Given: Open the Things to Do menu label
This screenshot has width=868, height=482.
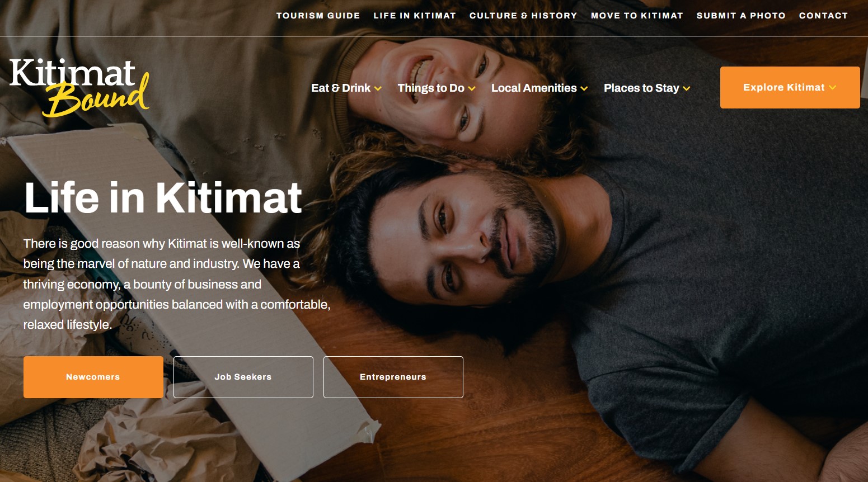Looking at the screenshot, I should coord(431,88).
